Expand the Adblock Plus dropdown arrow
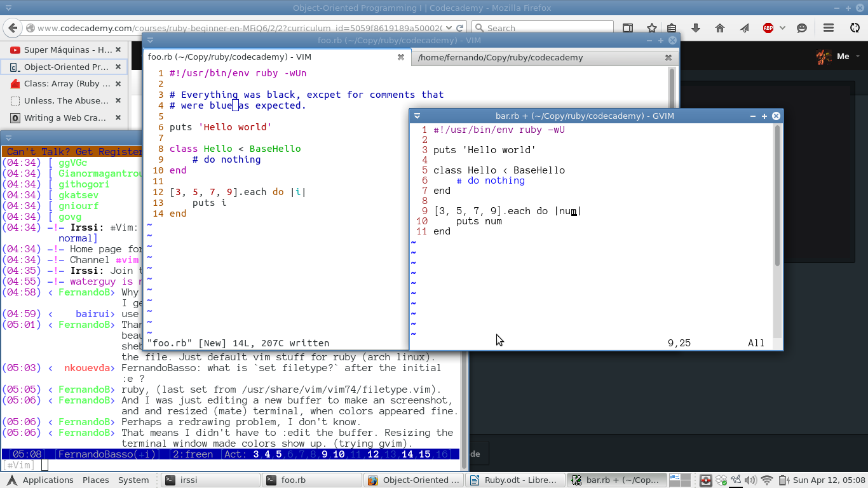The width and height of the screenshot is (868, 488). [782, 28]
